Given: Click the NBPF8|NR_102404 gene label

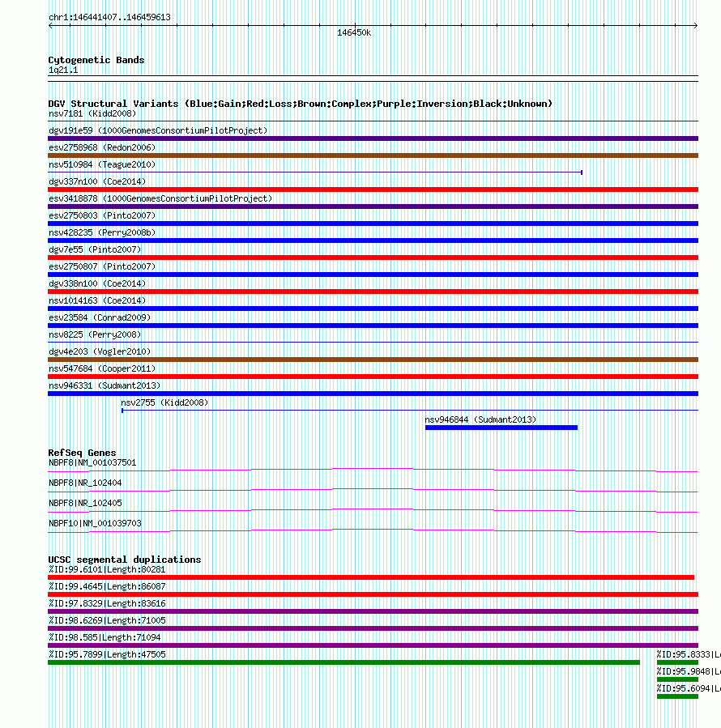Looking at the screenshot, I should 85,483.
